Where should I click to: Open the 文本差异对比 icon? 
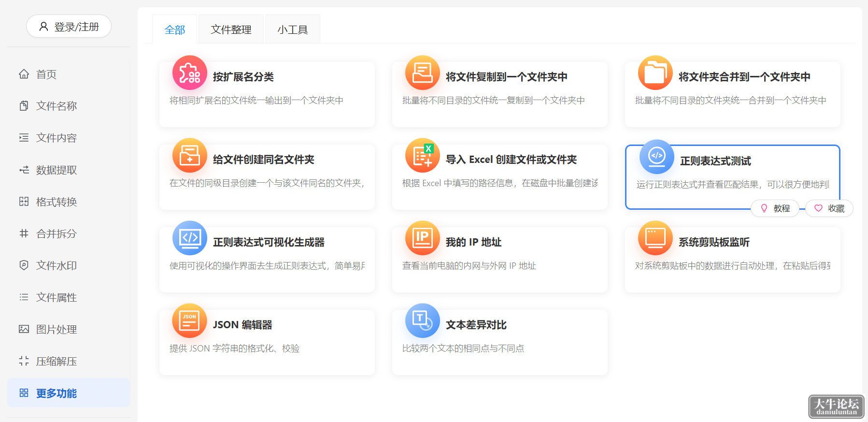click(423, 321)
